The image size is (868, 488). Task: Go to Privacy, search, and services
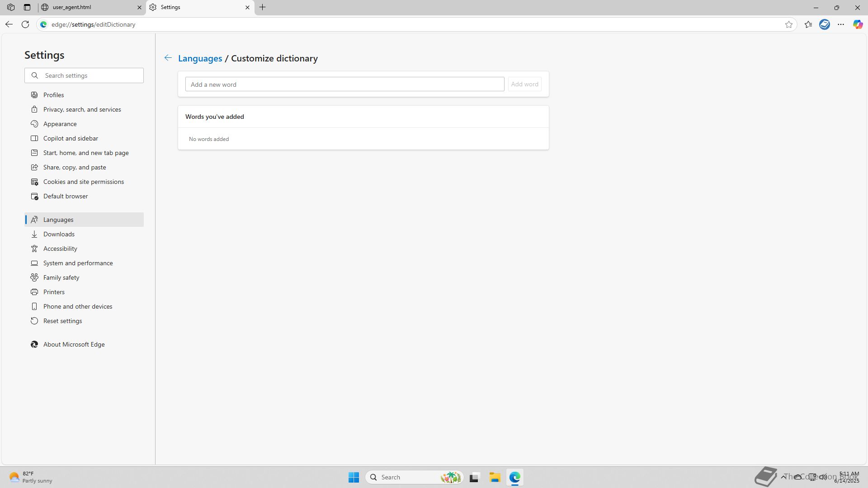click(x=82, y=109)
